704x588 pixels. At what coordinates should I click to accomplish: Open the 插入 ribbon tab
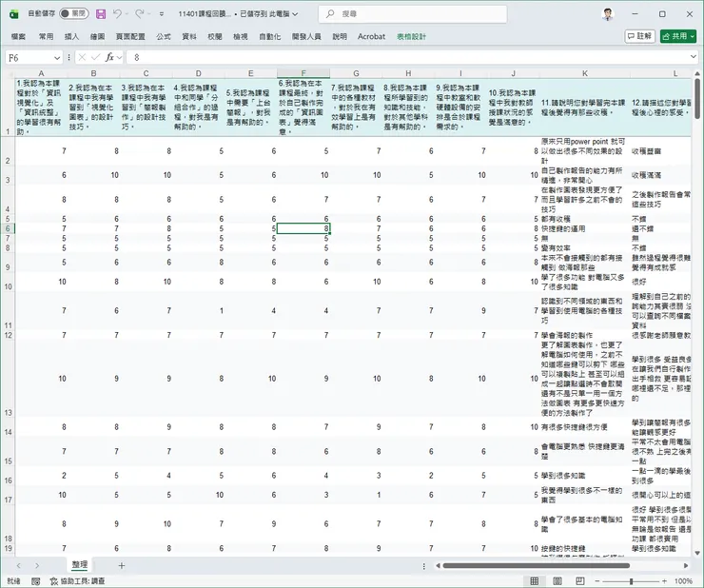point(71,36)
